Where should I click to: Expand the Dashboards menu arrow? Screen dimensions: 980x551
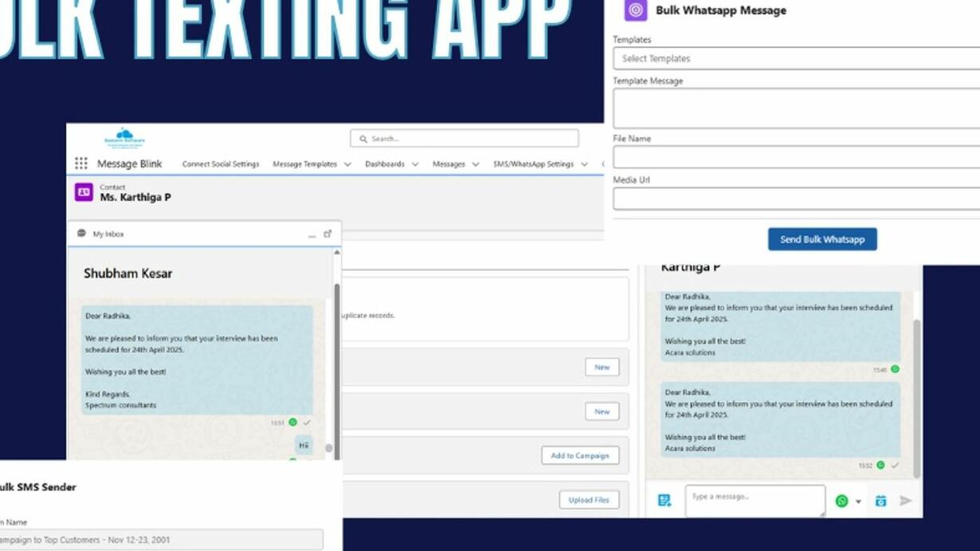pos(414,164)
